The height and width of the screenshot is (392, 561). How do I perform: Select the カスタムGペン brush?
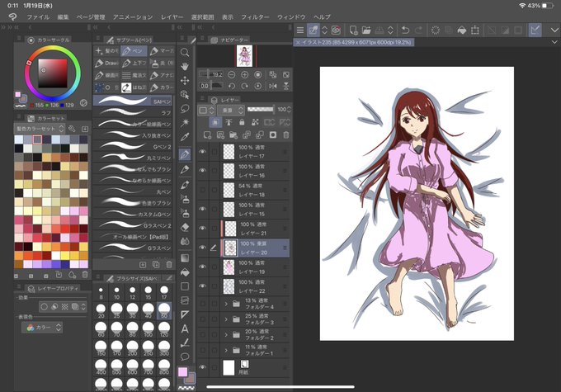pos(132,214)
